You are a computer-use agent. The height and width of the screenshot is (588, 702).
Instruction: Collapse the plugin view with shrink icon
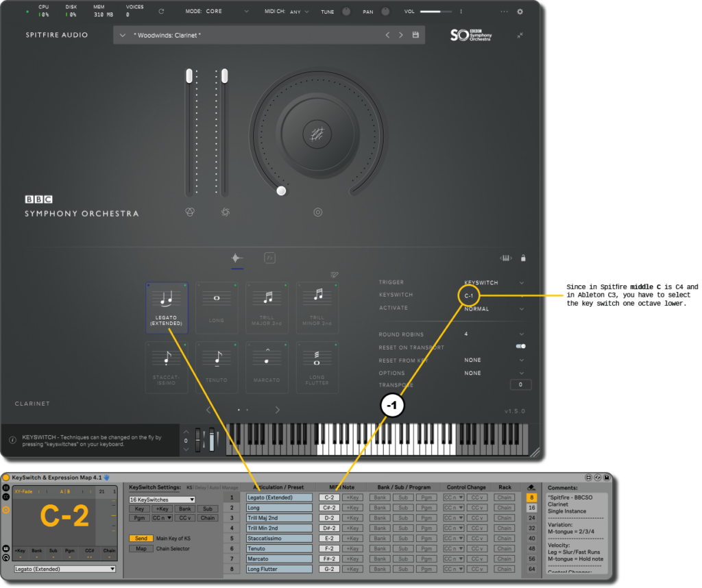click(520, 36)
